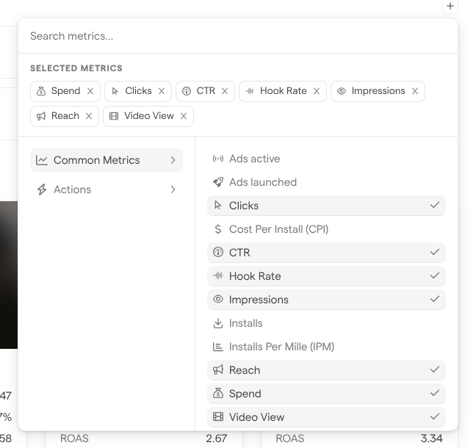Add the Installs Per Mille (IPM) metric
Viewport: 476px width, 448px height.
[326, 347]
